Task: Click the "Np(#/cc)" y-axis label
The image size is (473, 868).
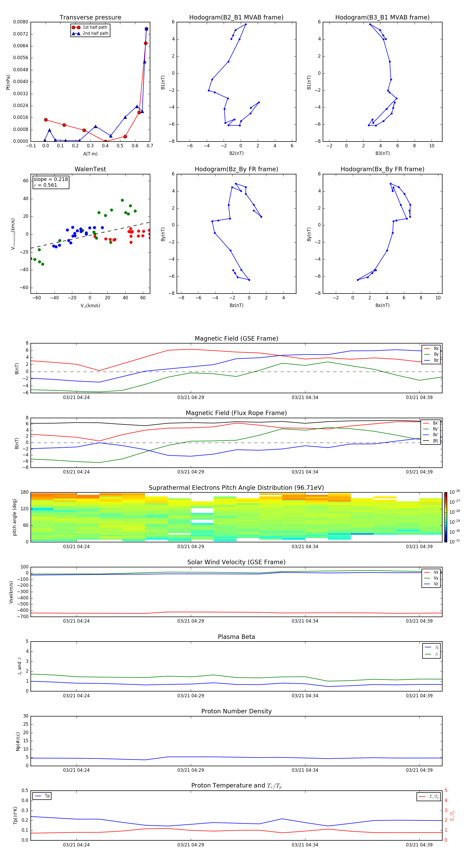Action: coord(18,741)
